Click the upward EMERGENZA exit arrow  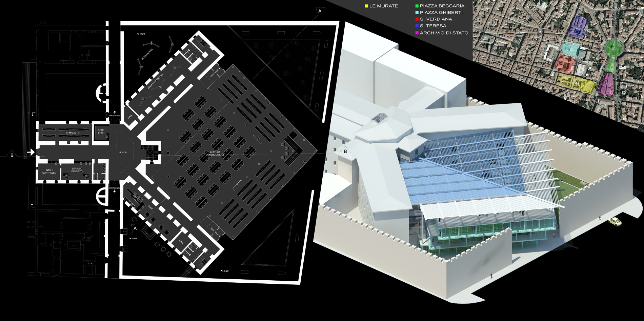(x=115, y=112)
